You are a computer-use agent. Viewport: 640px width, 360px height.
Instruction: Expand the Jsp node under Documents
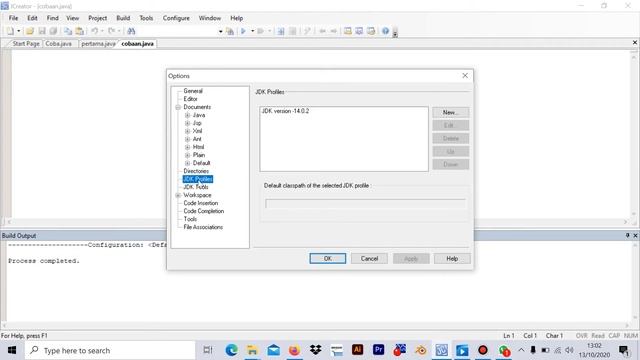(x=187, y=123)
